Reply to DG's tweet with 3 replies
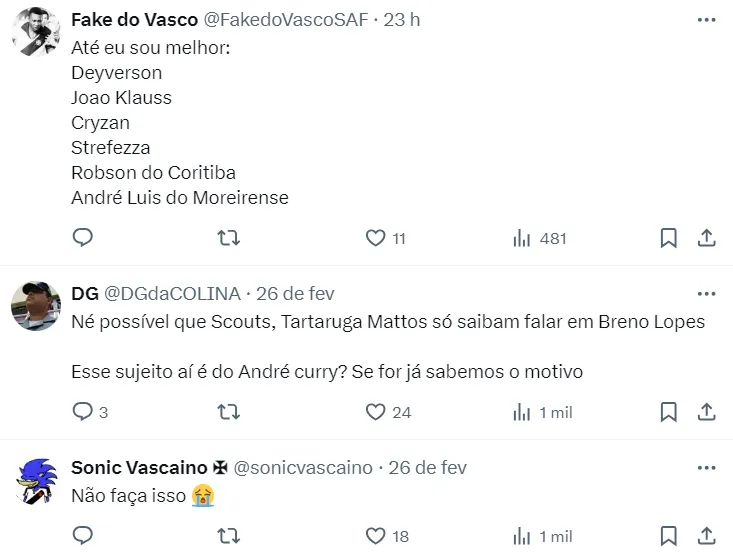Viewport: 733px width, 555px height. click(x=83, y=412)
